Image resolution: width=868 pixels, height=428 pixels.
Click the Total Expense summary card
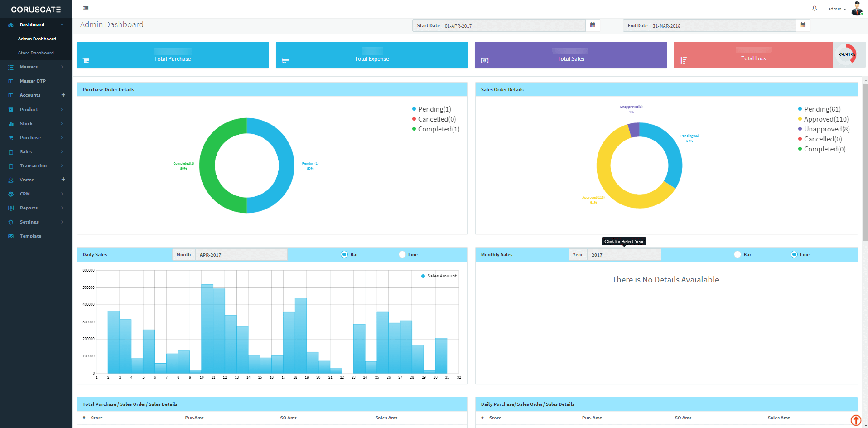pyautogui.click(x=371, y=55)
